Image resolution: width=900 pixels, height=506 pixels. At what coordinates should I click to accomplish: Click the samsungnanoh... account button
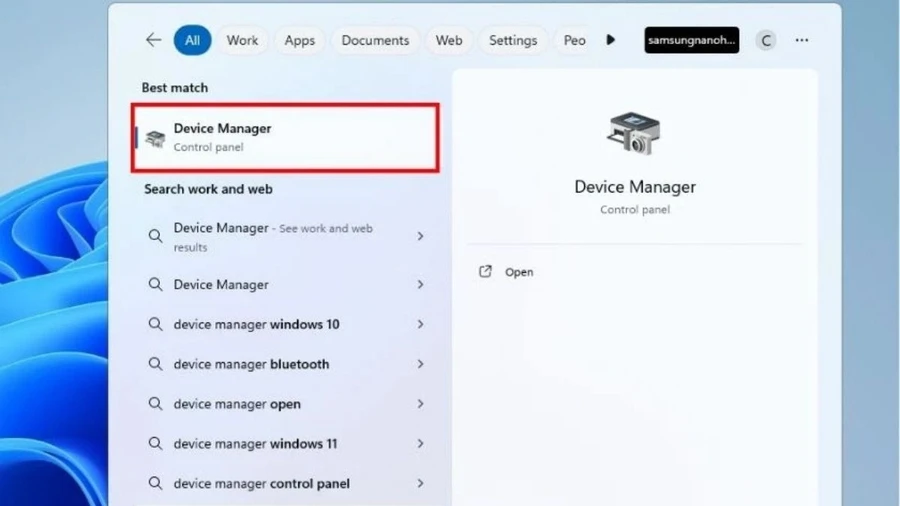click(x=692, y=40)
